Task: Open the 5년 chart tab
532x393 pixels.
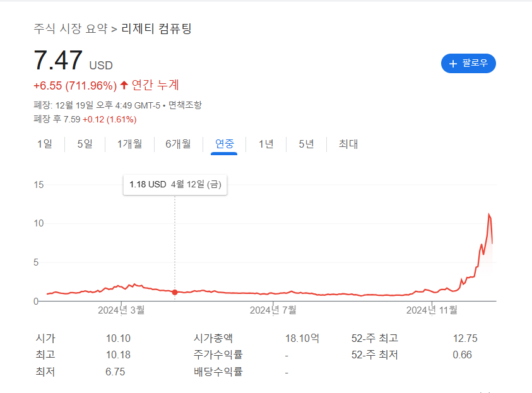Action: click(x=306, y=144)
